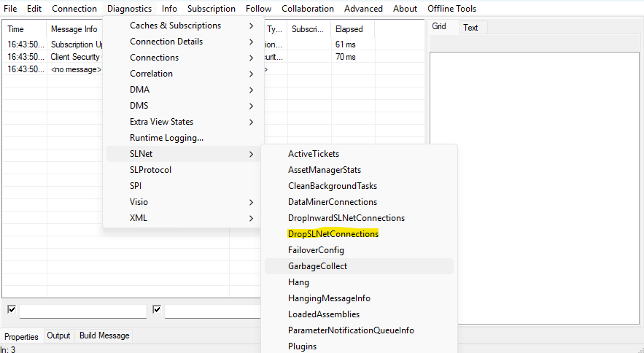Select Runtime Logging menu entry
Image resolution: width=644 pixels, height=353 pixels.
click(183, 138)
